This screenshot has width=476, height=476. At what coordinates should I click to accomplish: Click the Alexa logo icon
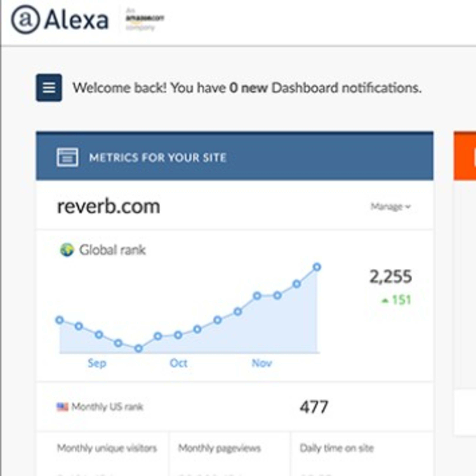25,20
